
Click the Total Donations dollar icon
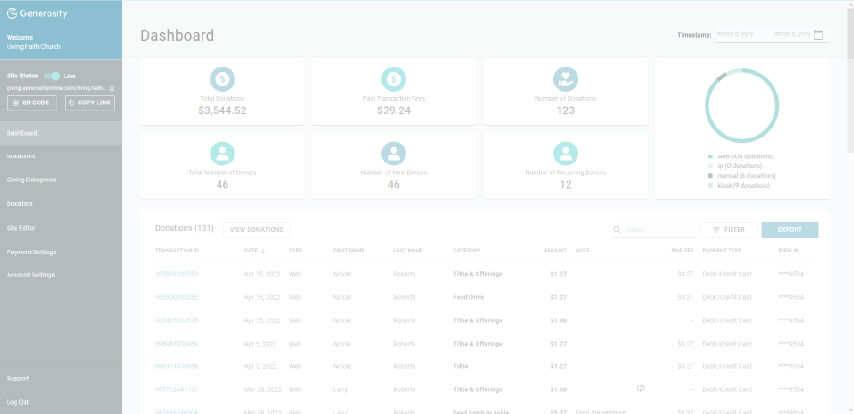223,79
